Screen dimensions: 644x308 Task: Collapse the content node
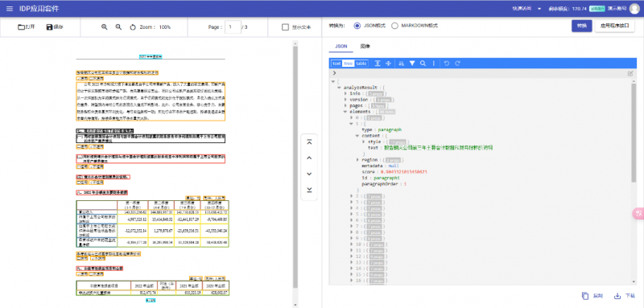[x=357, y=136]
